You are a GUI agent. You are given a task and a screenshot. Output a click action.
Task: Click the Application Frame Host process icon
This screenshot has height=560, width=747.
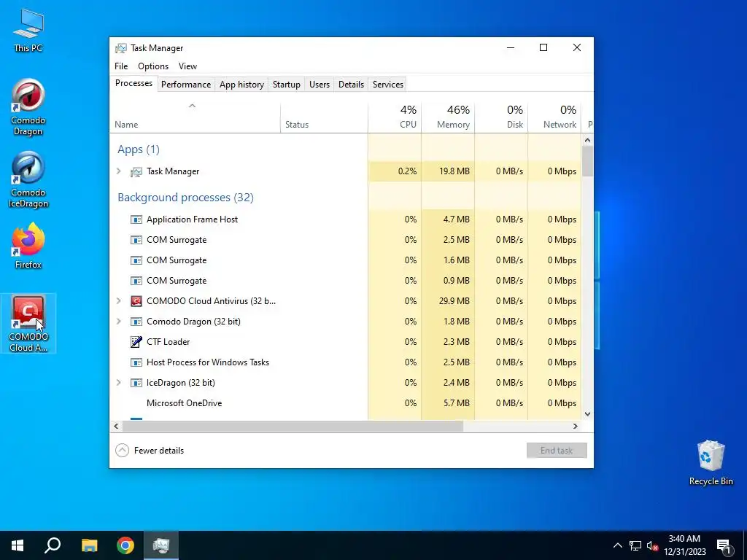(x=136, y=219)
